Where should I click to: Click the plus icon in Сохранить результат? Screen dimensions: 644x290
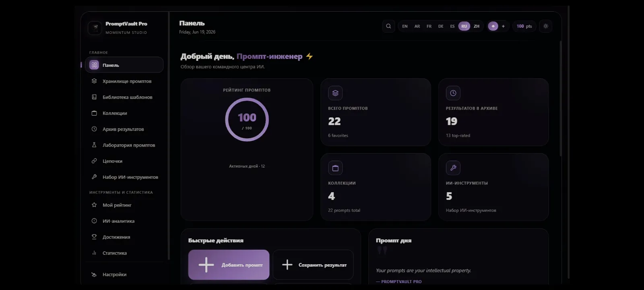[x=287, y=265]
